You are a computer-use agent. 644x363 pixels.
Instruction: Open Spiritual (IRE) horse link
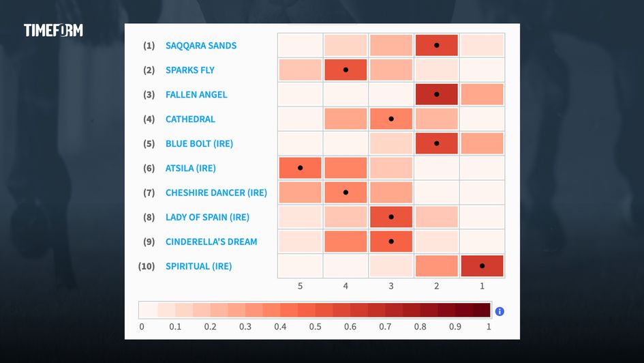pyautogui.click(x=198, y=267)
